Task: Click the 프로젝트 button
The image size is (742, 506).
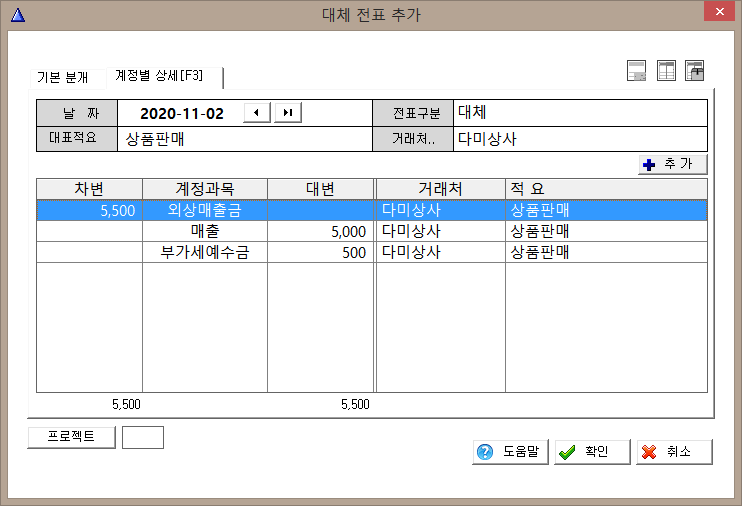Action: [71, 437]
